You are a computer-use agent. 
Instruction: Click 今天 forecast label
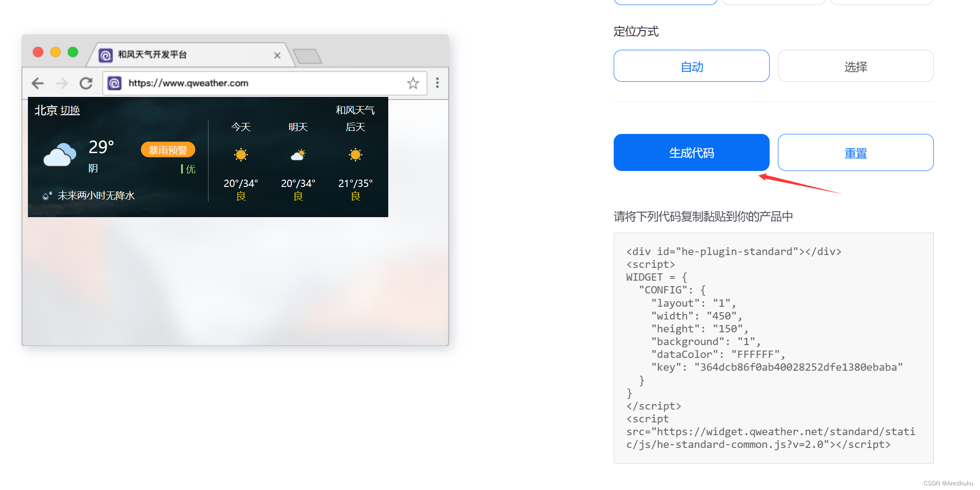click(x=241, y=127)
